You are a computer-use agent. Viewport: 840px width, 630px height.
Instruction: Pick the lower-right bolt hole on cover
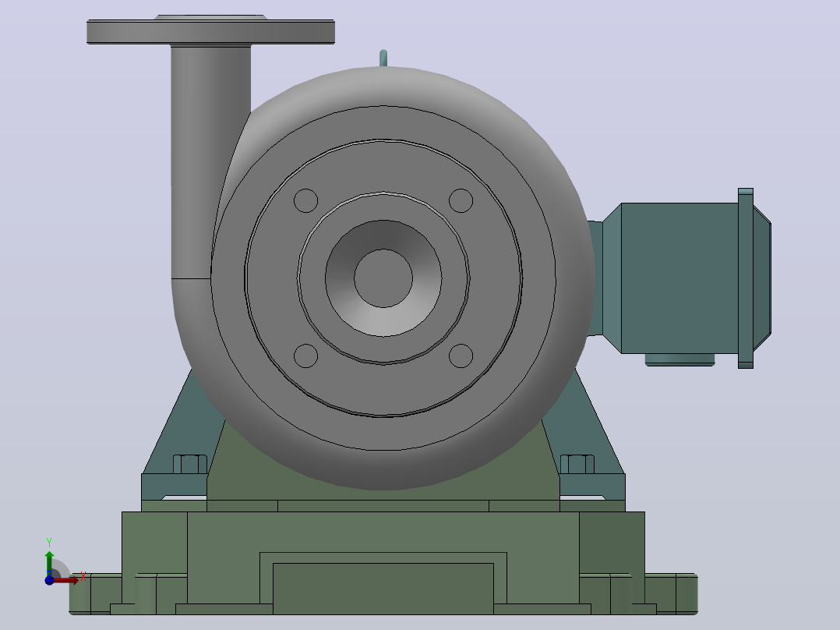461,356
